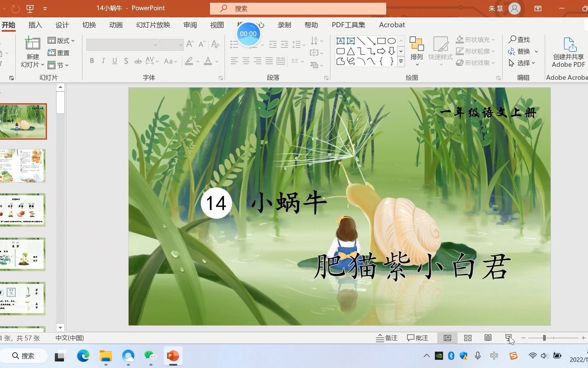This screenshot has width=588, height=368.
Task: Toggle the Comments (批注) pane
Action: point(418,338)
